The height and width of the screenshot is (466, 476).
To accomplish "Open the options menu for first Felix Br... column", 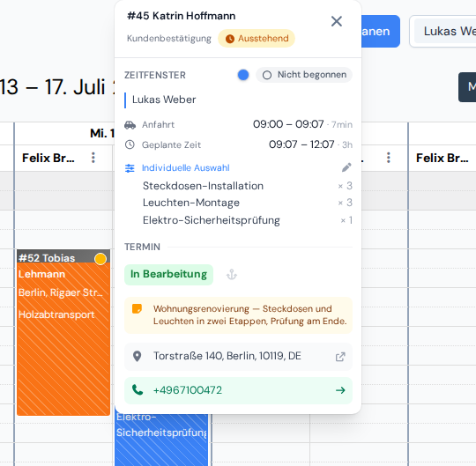I will click(x=93, y=158).
